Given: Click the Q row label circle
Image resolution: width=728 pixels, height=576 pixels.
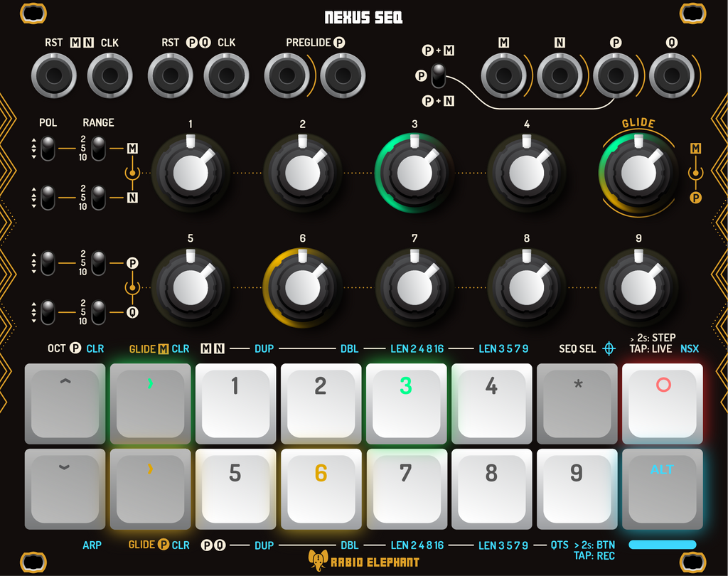Looking at the screenshot, I should coord(132,313).
